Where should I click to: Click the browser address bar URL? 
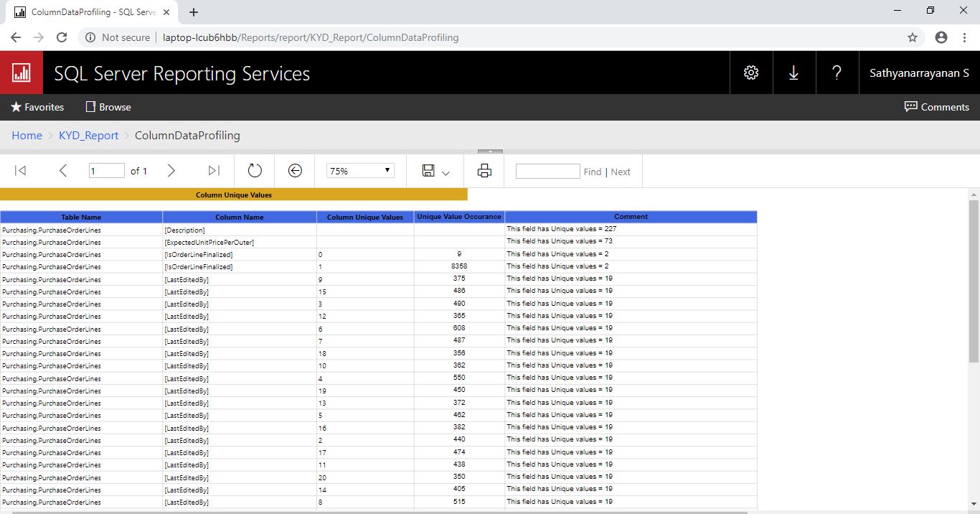[x=311, y=37]
